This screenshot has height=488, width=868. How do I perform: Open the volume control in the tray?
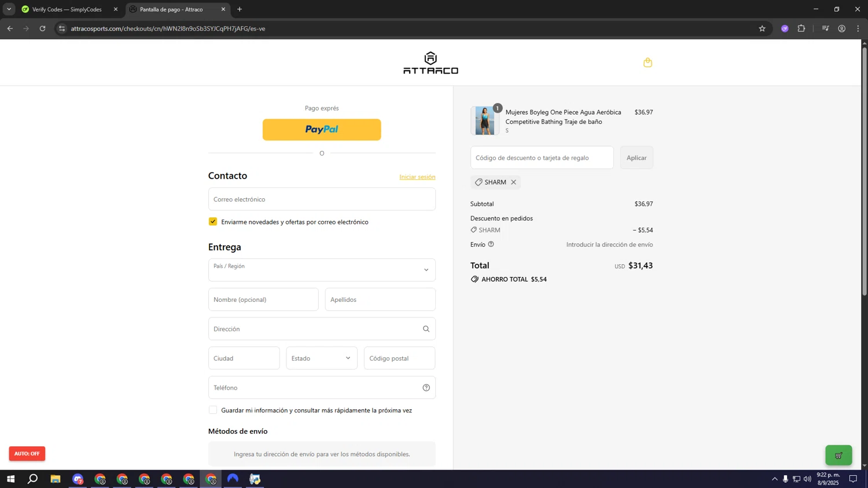click(807, 479)
